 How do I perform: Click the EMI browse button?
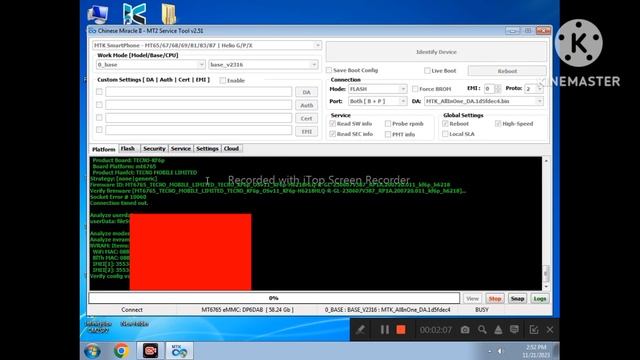(307, 131)
